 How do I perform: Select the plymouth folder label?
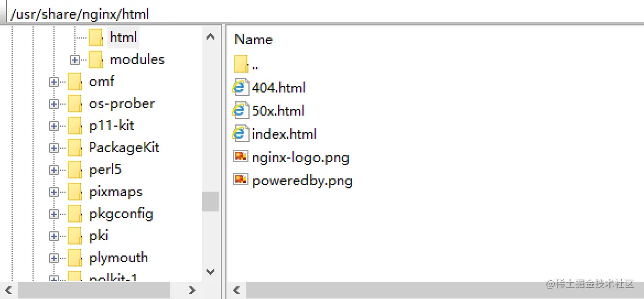pyautogui.click(x=118, y=258)
